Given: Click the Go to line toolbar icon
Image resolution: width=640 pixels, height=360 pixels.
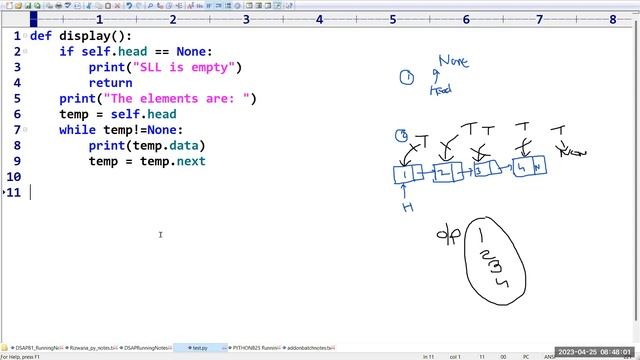Looking at the screenshot, I should (x=179, y=6).
